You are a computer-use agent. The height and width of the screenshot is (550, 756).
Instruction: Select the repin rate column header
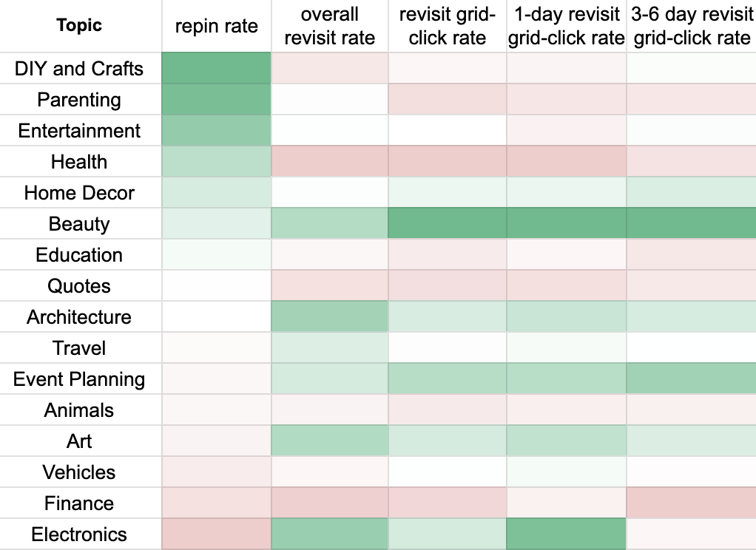coord(216,27)
